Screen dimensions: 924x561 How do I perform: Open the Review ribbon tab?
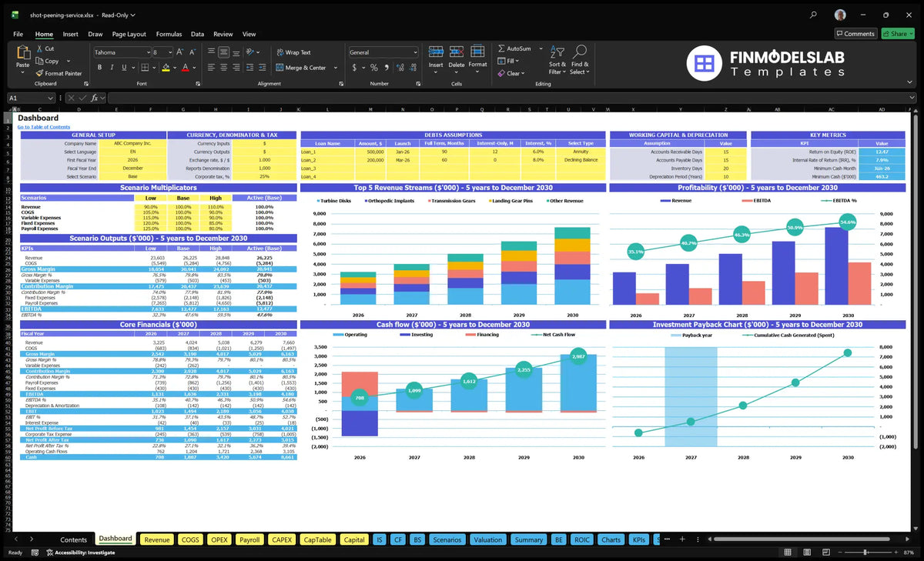click(223, 34)
